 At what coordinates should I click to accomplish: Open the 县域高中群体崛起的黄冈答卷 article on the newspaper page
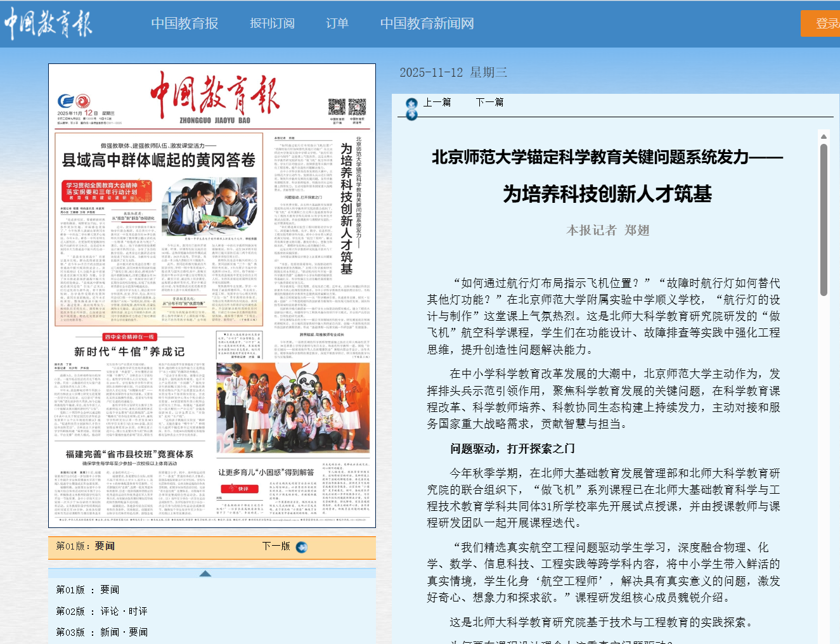[158, 160]
